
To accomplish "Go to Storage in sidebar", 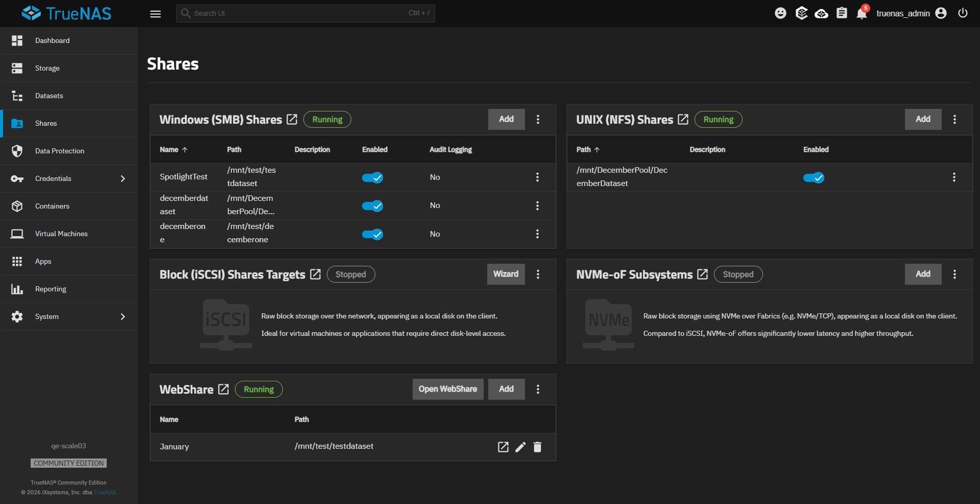I will coord(69,68).
